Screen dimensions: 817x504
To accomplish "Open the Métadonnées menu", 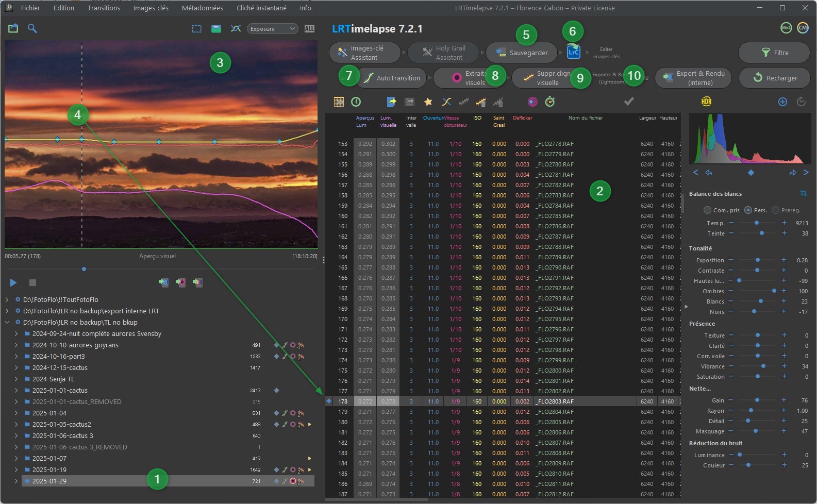I will pyautogui.click(x=203, y=8).
